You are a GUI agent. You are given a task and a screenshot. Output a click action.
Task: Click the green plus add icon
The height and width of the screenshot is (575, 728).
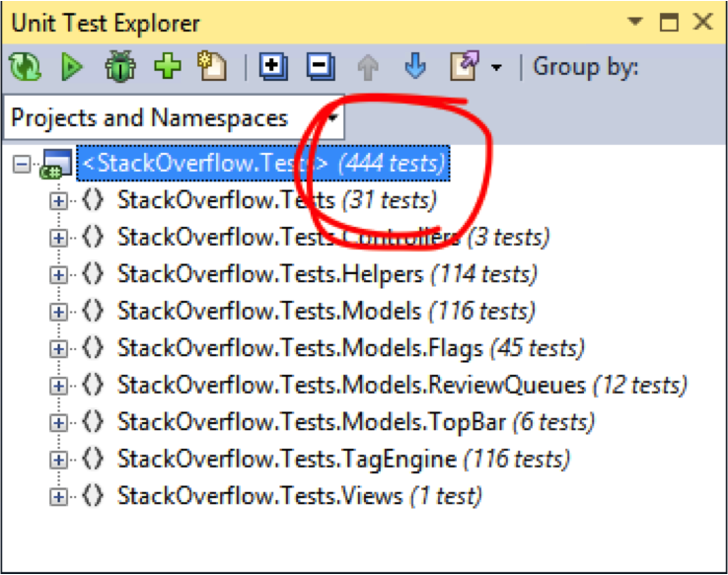tap(167, 66)
